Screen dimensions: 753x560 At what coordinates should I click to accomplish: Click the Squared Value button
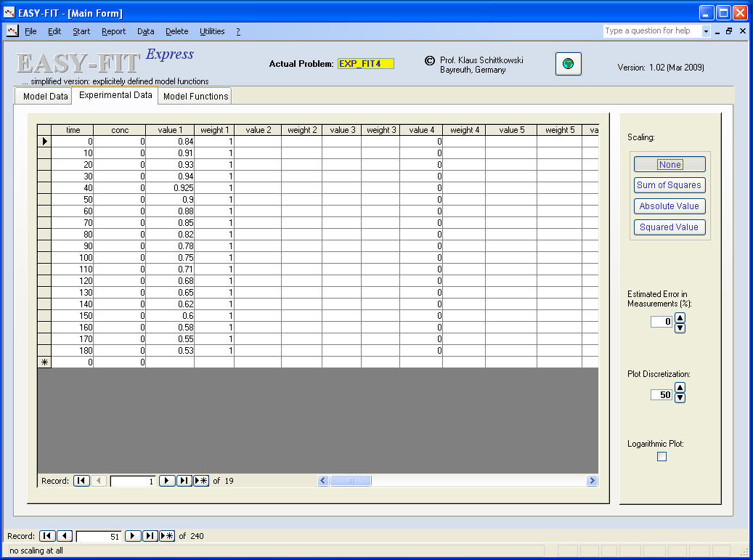(669, 227)
